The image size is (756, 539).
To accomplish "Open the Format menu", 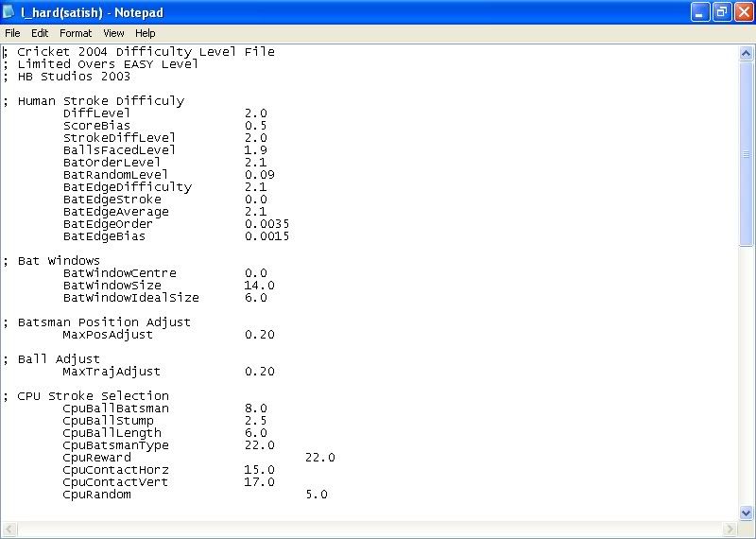I will coord(76,33).
